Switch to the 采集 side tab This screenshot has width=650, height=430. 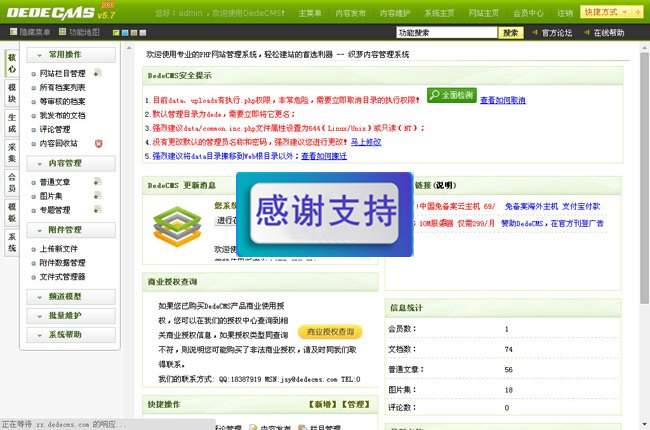[12, 153]
